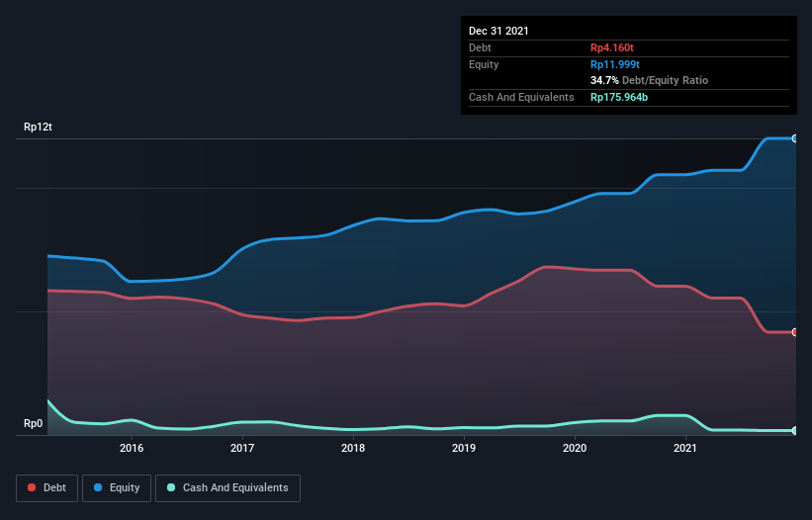Viewport: 812px width, 520px height.
Task: Click the Equity row label in tooltip
Action: [x=484, y=64]
